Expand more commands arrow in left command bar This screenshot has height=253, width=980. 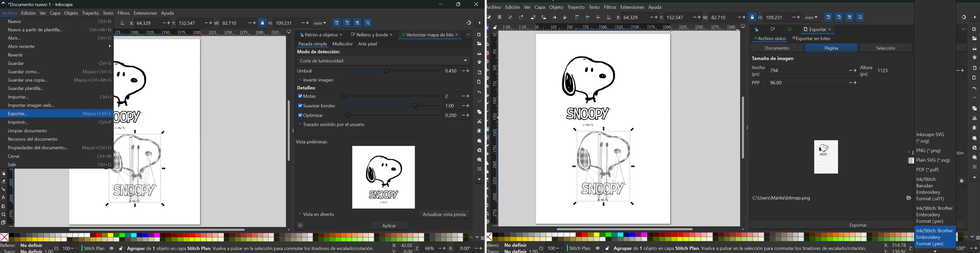[x=479, y=179]
